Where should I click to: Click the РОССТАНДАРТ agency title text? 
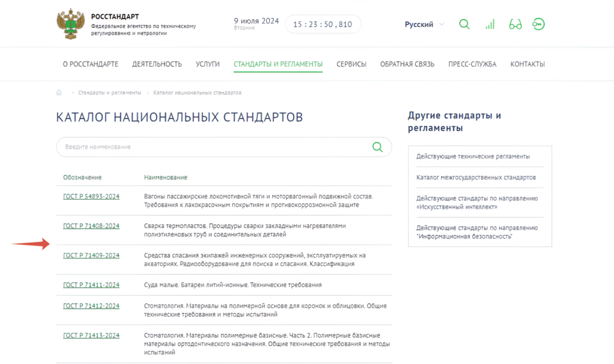tap(115, 16)
